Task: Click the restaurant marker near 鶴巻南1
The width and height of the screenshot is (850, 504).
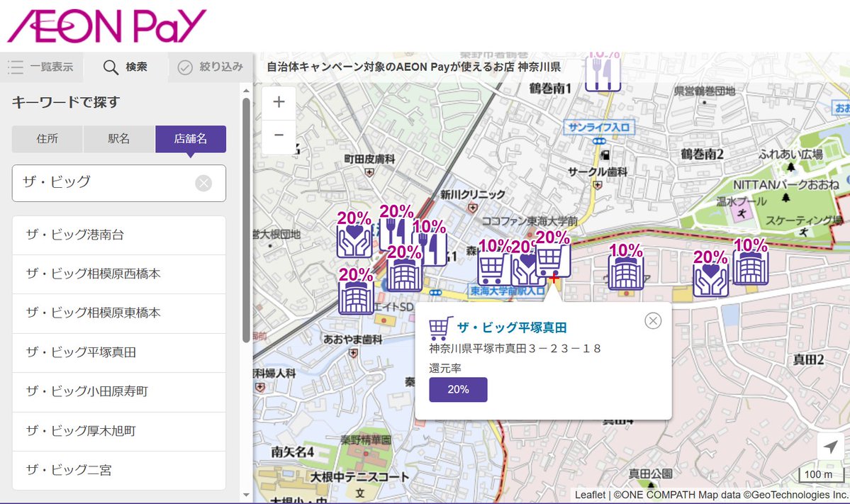Action: tap(603, 74)
